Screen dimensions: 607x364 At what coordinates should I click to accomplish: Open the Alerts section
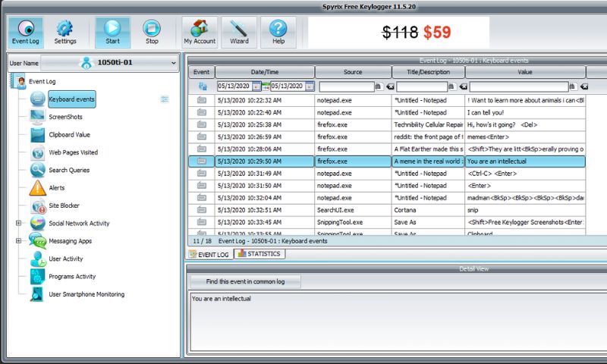pyautogui.click(x=56, y=188)
